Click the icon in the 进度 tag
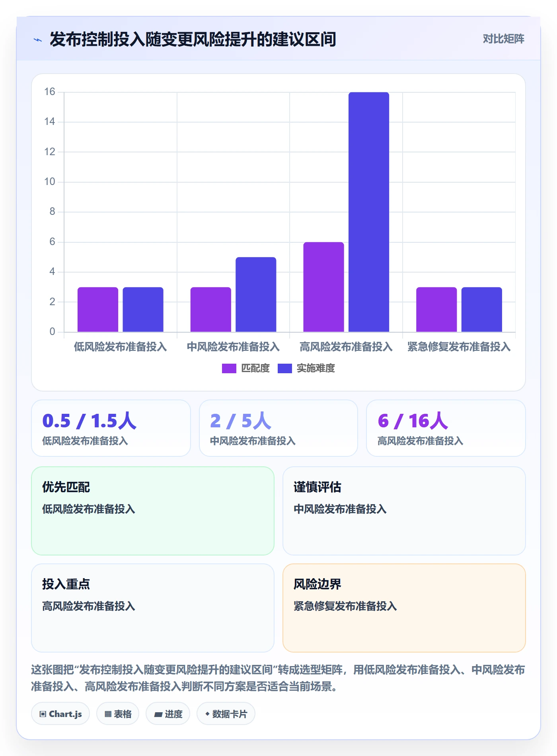The width and height of the screenshot is (557, 756). click(x=158, y=715)
